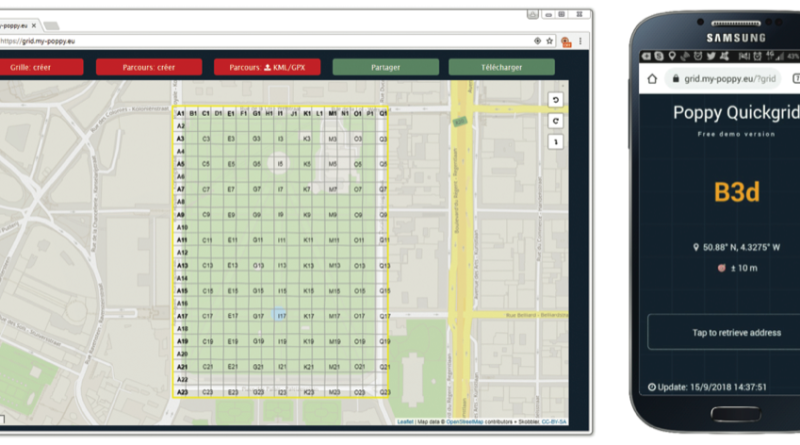Click grid cell E21 on the map
Screen dimensions: 800x445
[x=233, y=366]
